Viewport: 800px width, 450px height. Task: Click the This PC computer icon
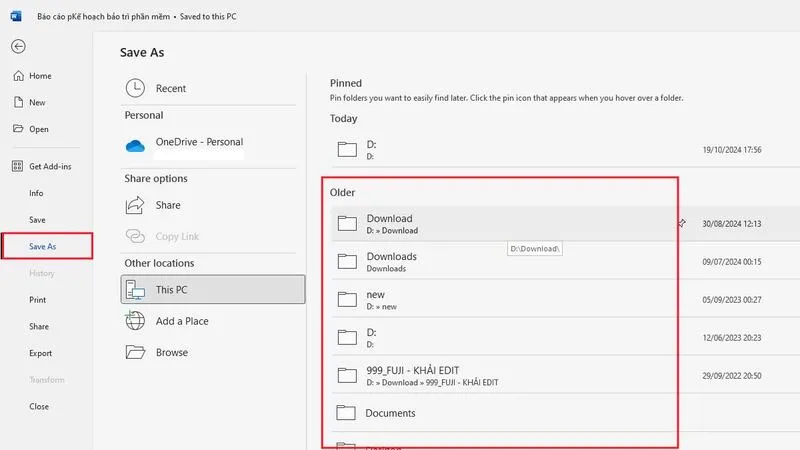[x=135, y=290]
